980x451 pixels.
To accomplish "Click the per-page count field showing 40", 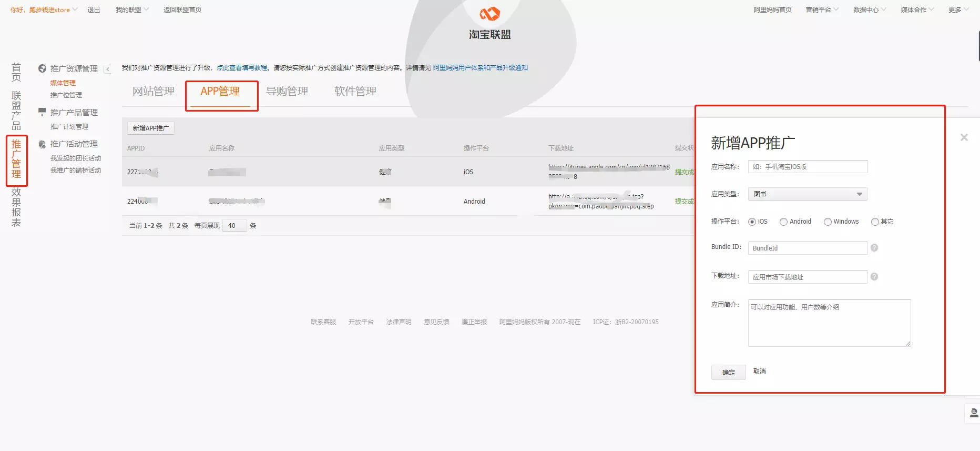I will (234, 226).
